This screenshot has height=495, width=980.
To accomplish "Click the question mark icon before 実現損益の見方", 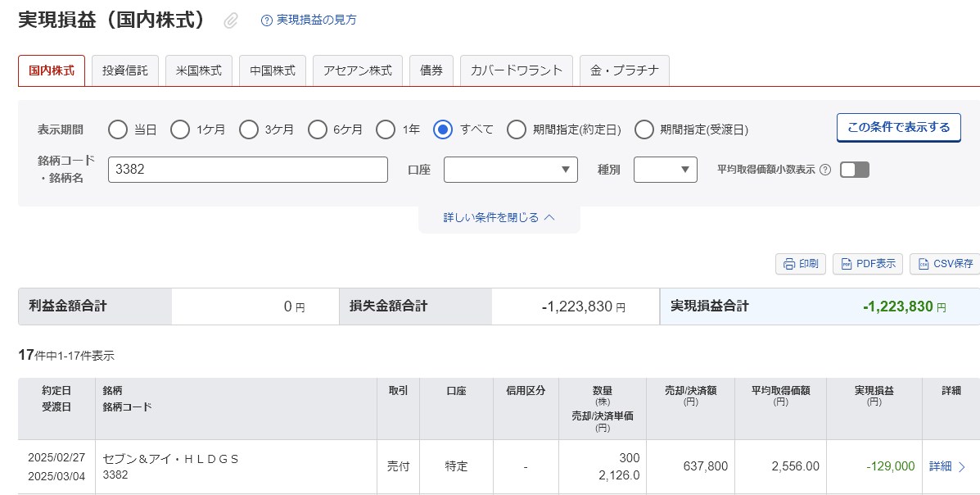I will pos(267,20).
